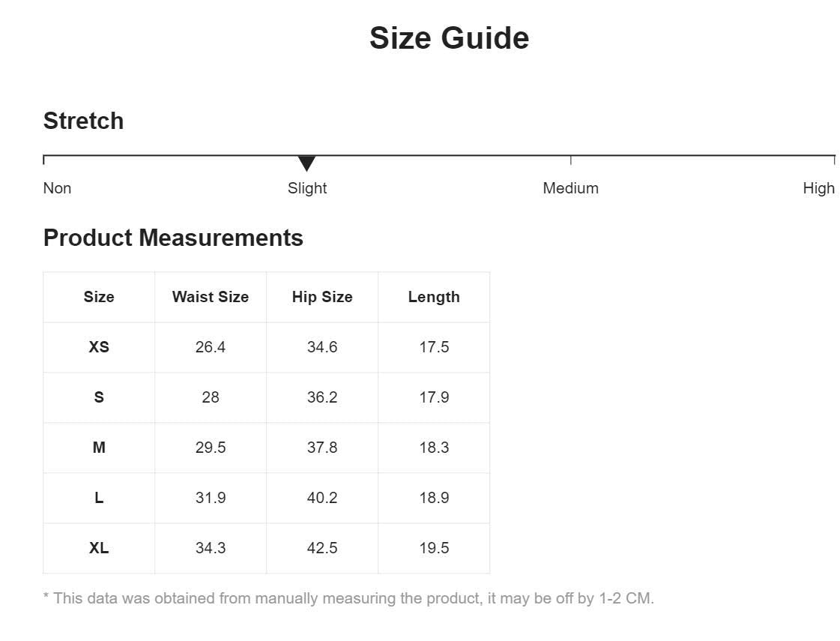Click the Stretch triangle marker at Slight
The width and height of the screenshot is (840, 641).
point(306,163)
